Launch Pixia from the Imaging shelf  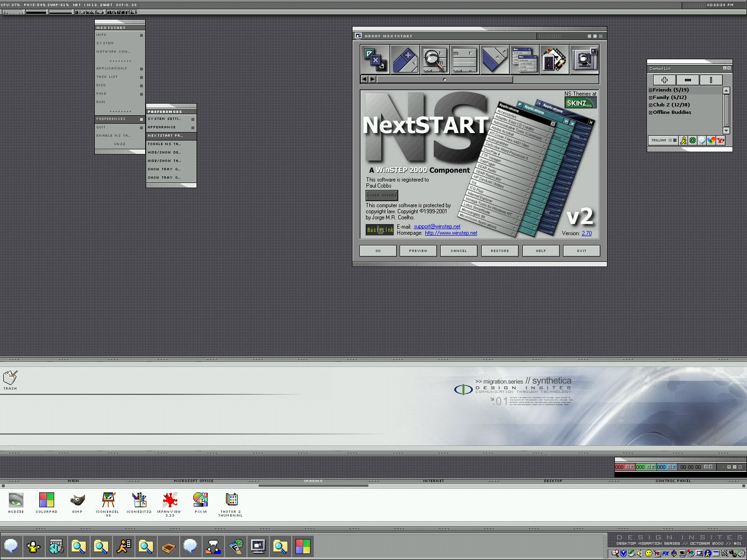click(x=201, y=503)
